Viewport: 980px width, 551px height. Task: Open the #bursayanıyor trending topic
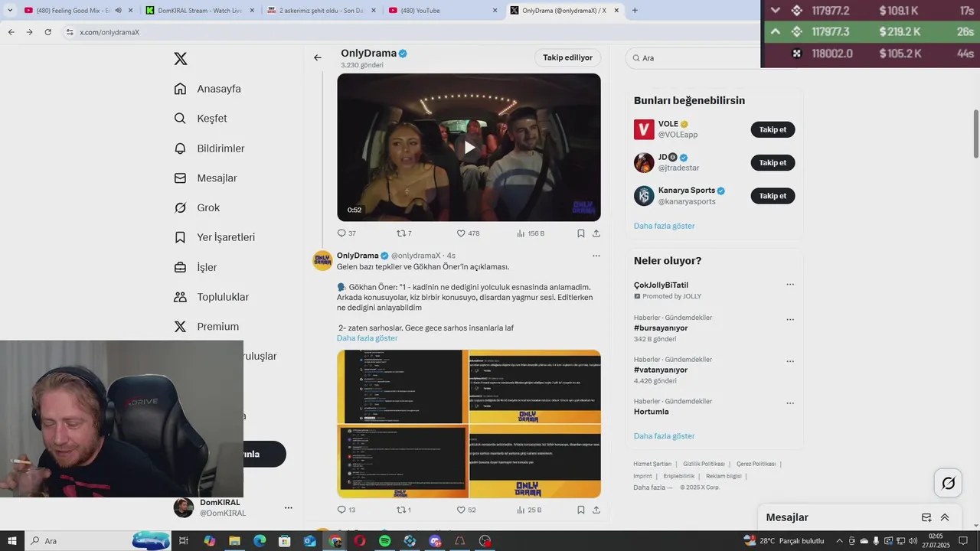[661, 328]
